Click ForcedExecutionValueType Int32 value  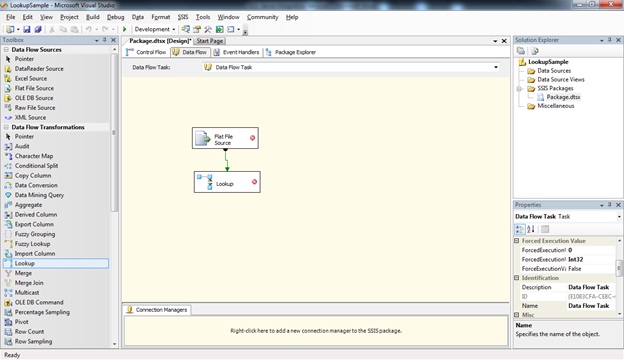point(591,259)
